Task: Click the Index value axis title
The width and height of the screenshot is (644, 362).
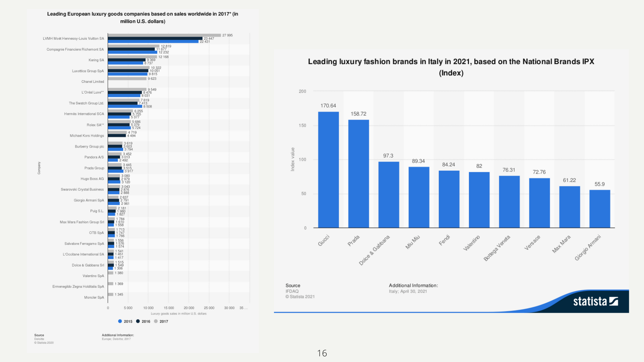Action: [292, 159]
